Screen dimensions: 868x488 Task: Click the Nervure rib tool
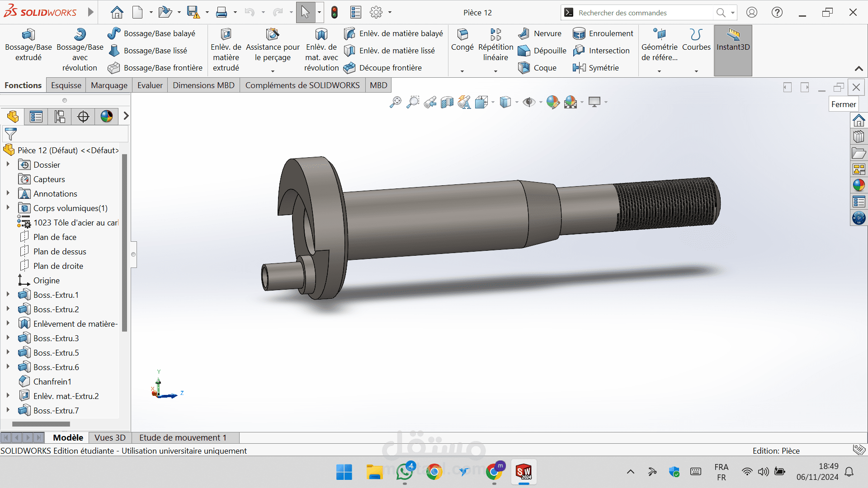click(540, 33)
